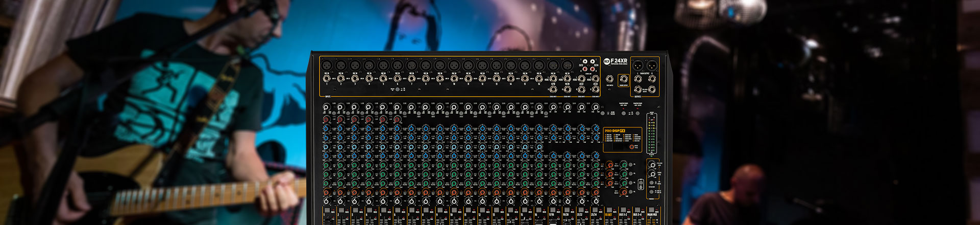Click the BUS 1-2 channel label
This screenshot has width=980, height=225.
[x=623, y=215]
